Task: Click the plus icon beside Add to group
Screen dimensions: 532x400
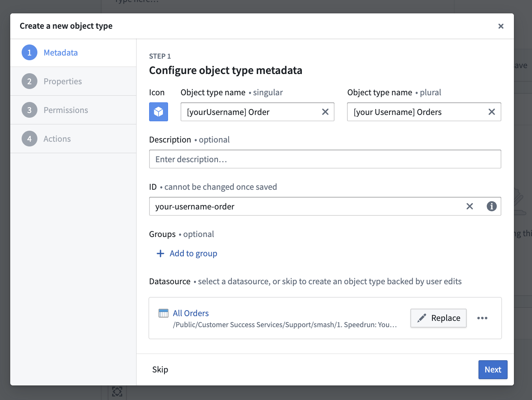Action: 161,254
